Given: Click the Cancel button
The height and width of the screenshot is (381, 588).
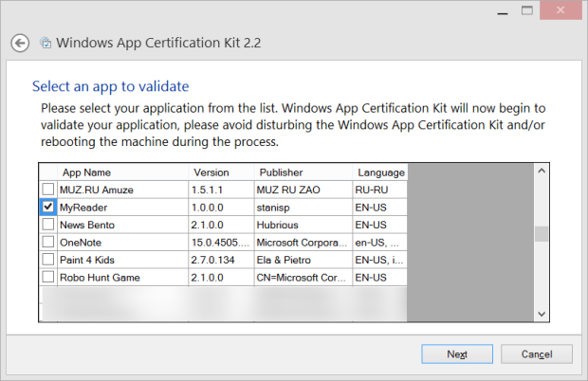Looking at the screenshot, I should click(537, 354).
